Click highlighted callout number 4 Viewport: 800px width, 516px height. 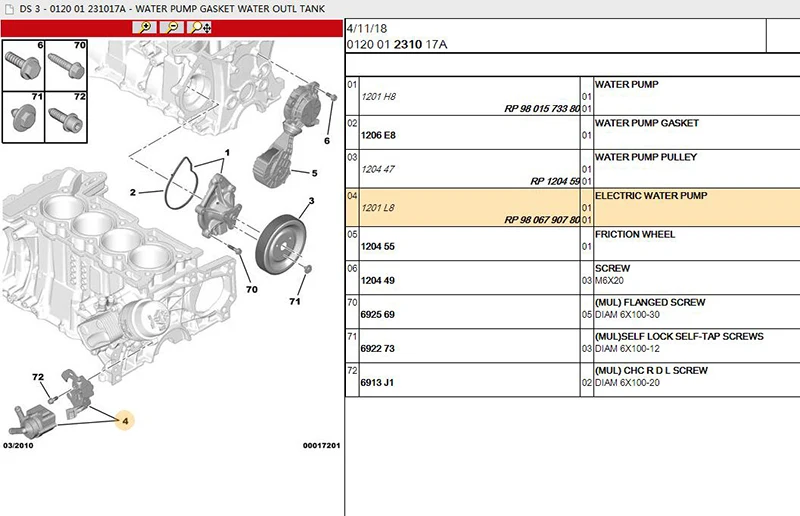pyautogui.click(x=125, y=421)
